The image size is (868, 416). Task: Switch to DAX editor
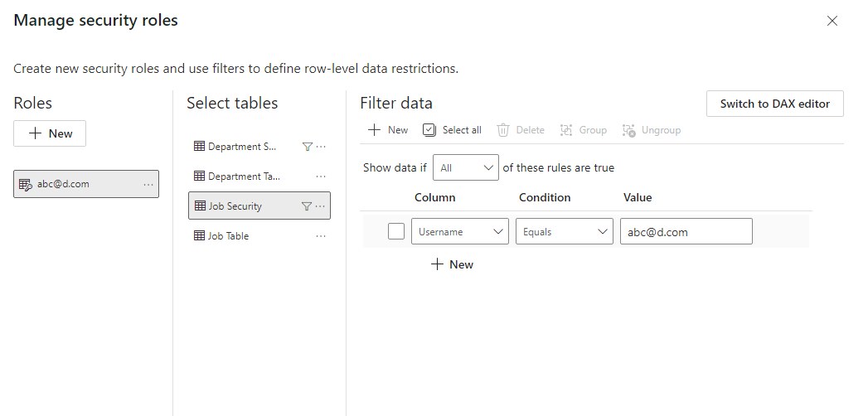tap(774, 104)
